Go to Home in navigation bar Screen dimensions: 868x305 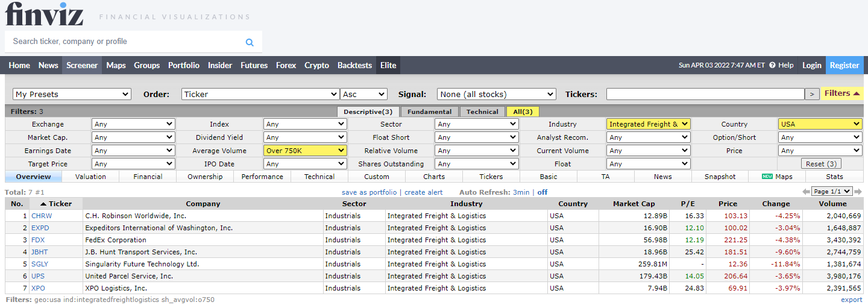pyautogui.click(x=19, y=65)
